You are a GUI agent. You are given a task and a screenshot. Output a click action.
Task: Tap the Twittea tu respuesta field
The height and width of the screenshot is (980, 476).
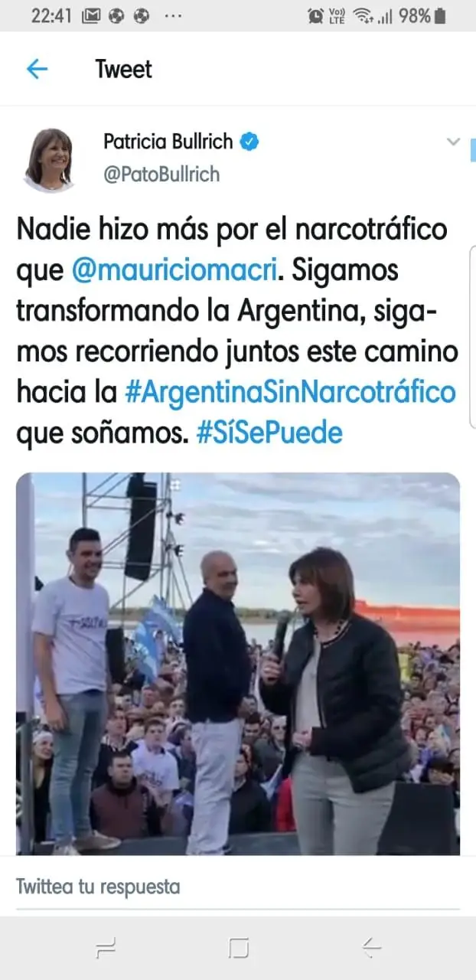point(238,887)
